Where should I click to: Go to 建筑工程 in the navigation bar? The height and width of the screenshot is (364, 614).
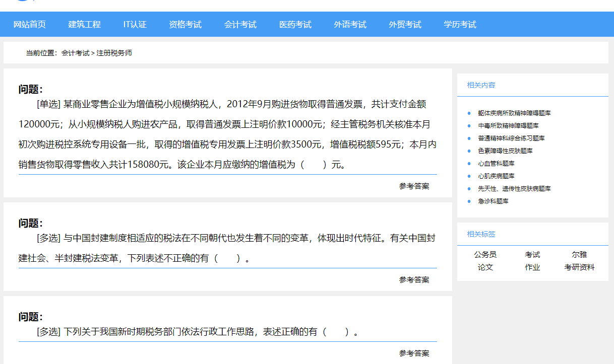point(85,24)
